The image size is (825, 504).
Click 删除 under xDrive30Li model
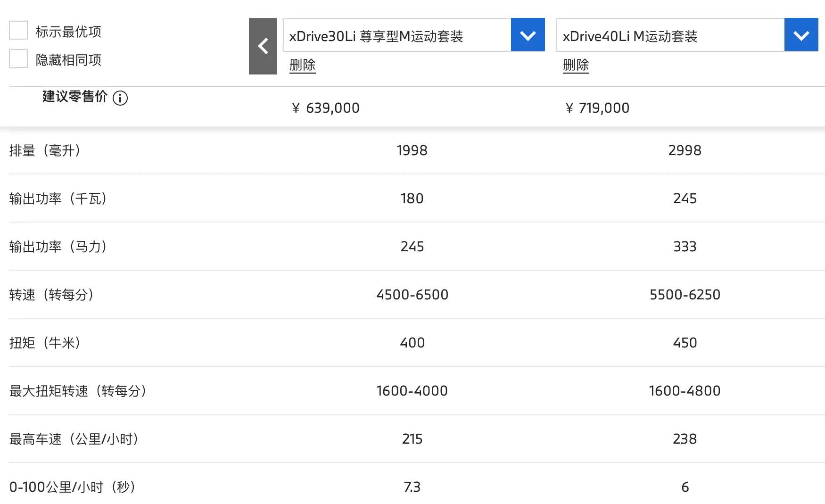tap(302, 65)
